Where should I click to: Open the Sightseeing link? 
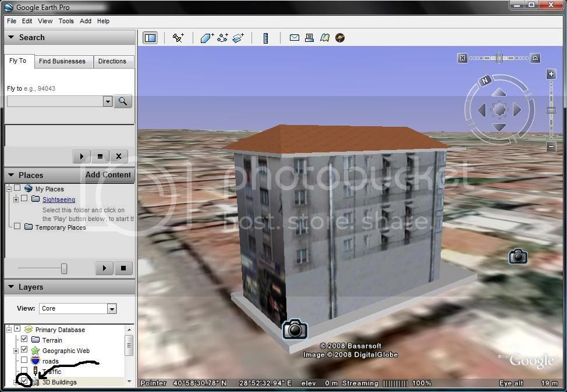59,199
